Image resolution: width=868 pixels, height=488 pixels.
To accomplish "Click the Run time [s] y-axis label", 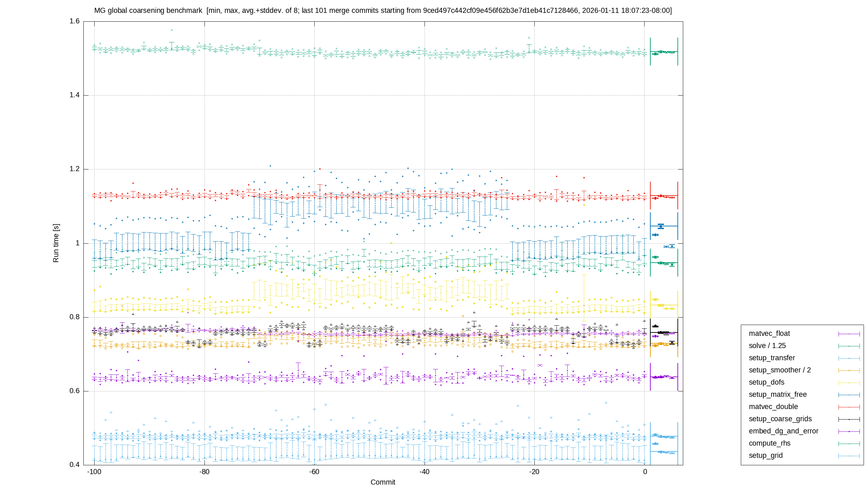I will [56, 243].
